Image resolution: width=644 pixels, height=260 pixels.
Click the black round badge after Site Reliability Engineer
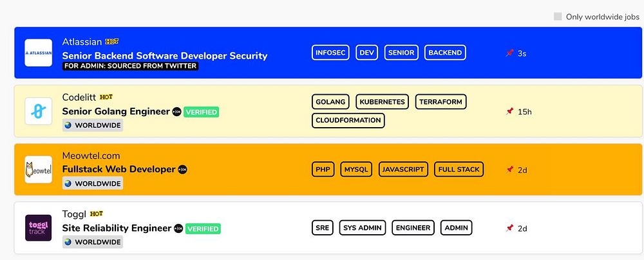(178, 228)
